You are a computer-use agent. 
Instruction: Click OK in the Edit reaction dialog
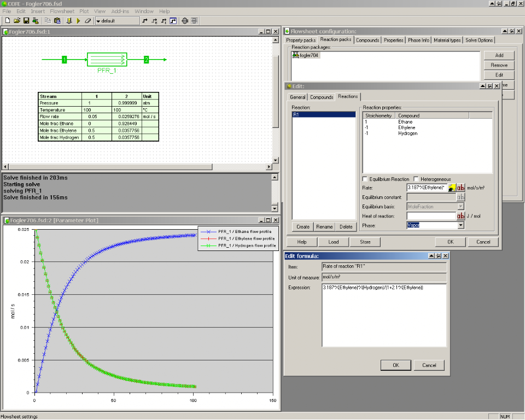coord(450,242)
